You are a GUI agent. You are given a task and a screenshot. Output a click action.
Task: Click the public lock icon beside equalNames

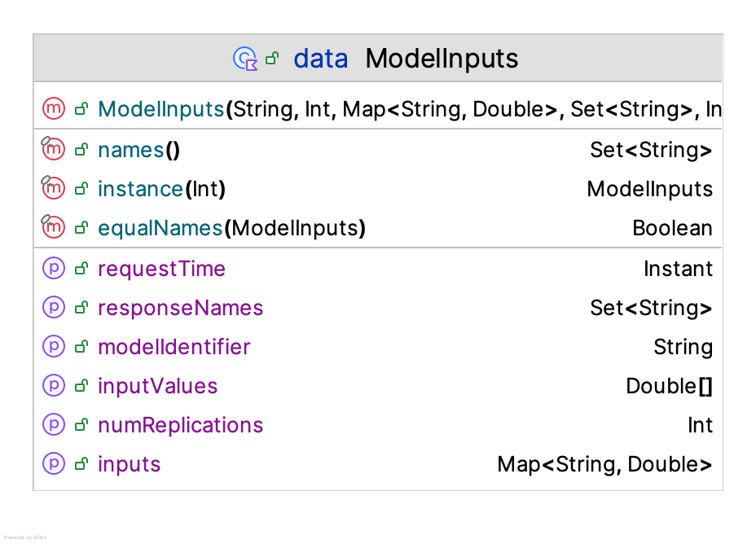81,228
